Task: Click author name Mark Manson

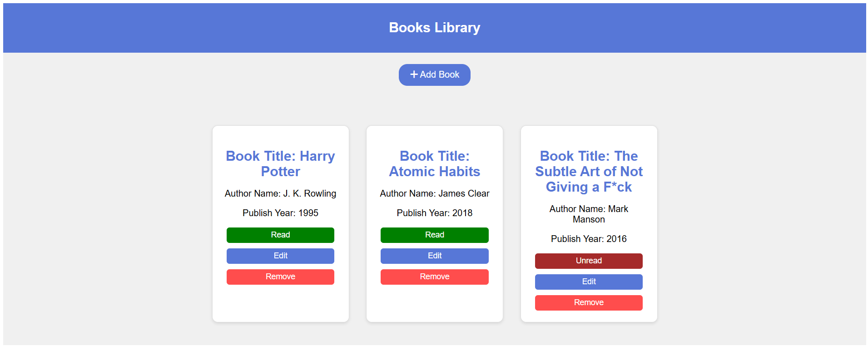Action: point(589,214)
